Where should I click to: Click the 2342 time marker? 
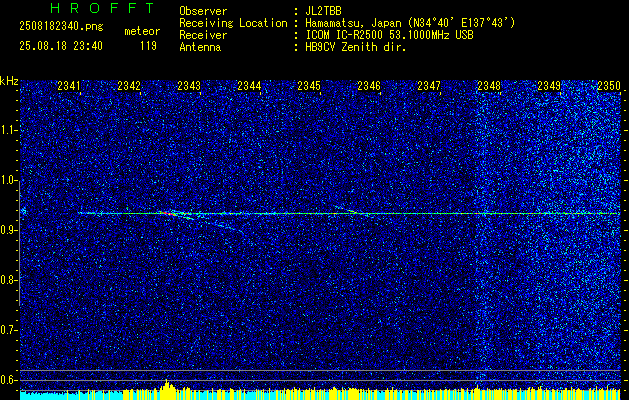point(129,85)
